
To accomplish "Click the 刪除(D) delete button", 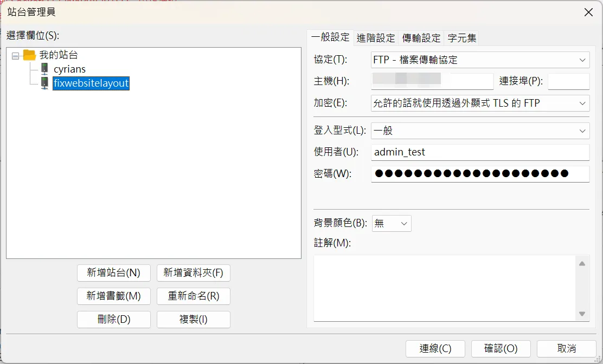I will tap(114, 320).
